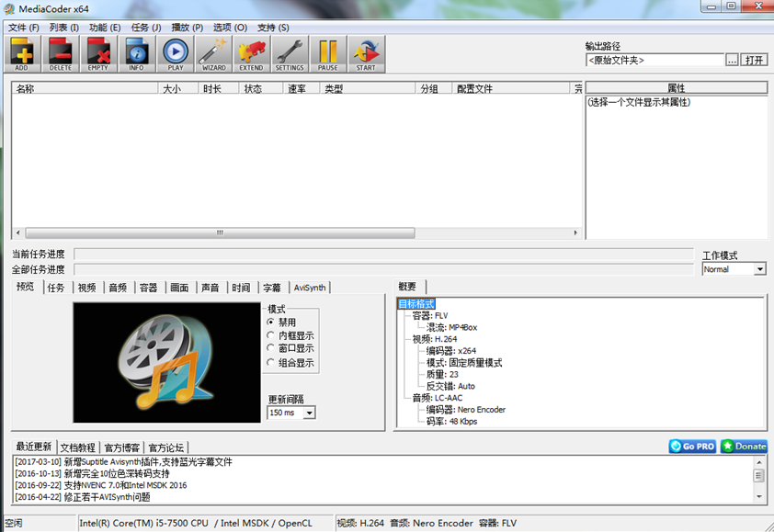Click the DELETE toolbar icon
774x532 pixels.
pyautogui.click(x=61, y=53)
